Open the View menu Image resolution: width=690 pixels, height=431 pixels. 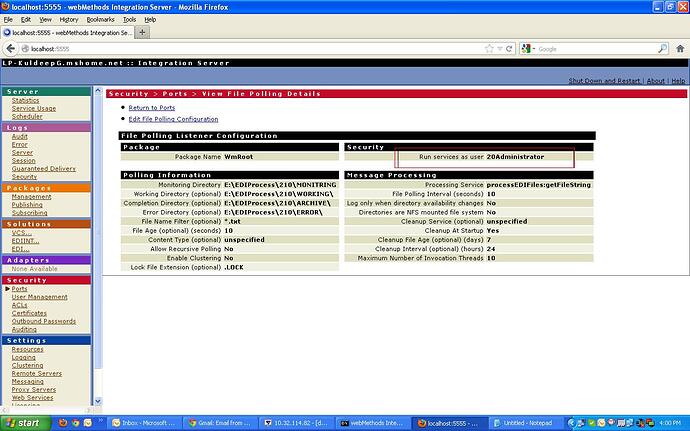click(x=45, y=19)
